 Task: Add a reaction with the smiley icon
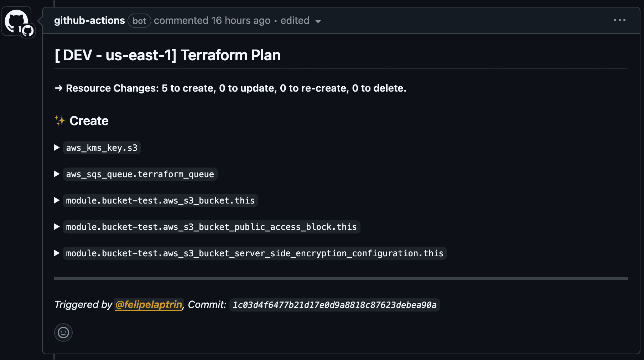63,333
